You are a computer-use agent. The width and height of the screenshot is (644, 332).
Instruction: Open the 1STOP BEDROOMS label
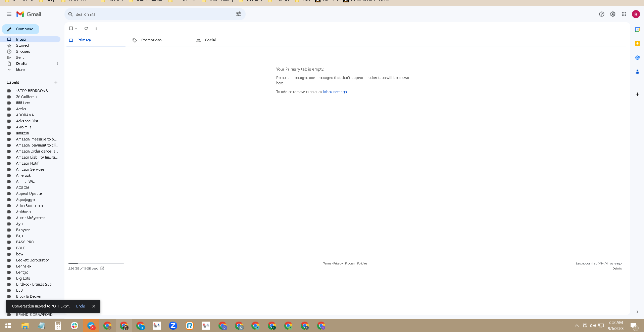click(32, 91)
